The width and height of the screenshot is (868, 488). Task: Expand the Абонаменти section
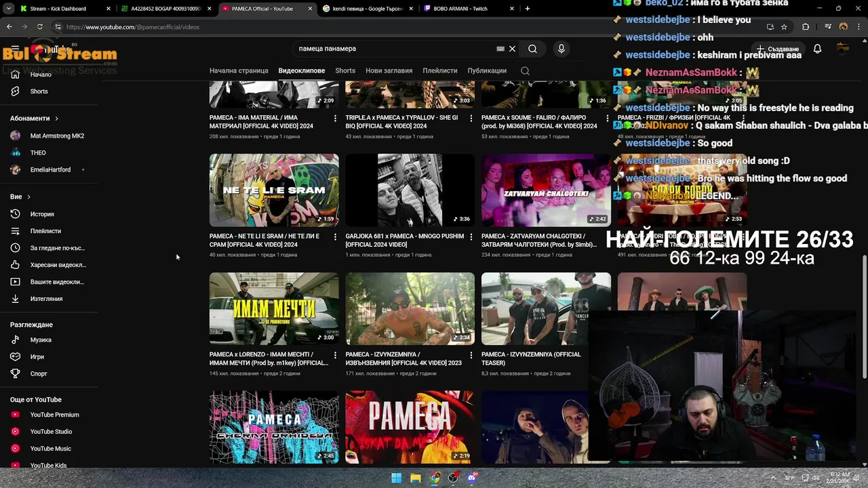pos(35,119)
